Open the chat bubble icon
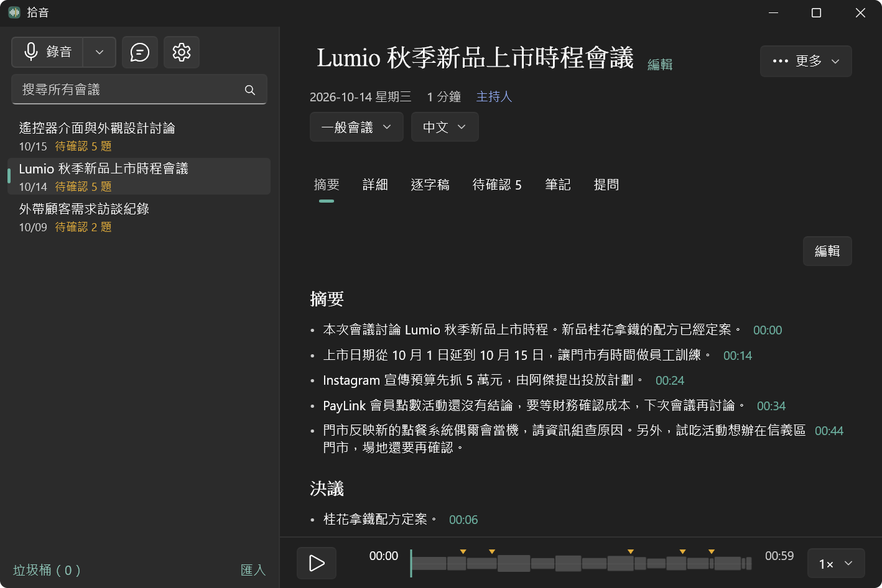The height and width of the screenshot is (588, 882). (140, 52)
